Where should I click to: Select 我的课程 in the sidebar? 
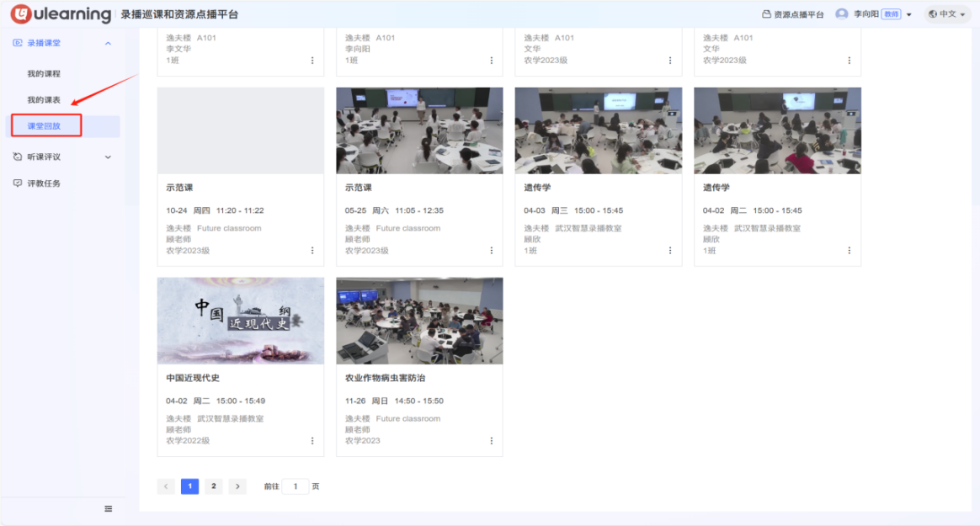click(44, 74)
